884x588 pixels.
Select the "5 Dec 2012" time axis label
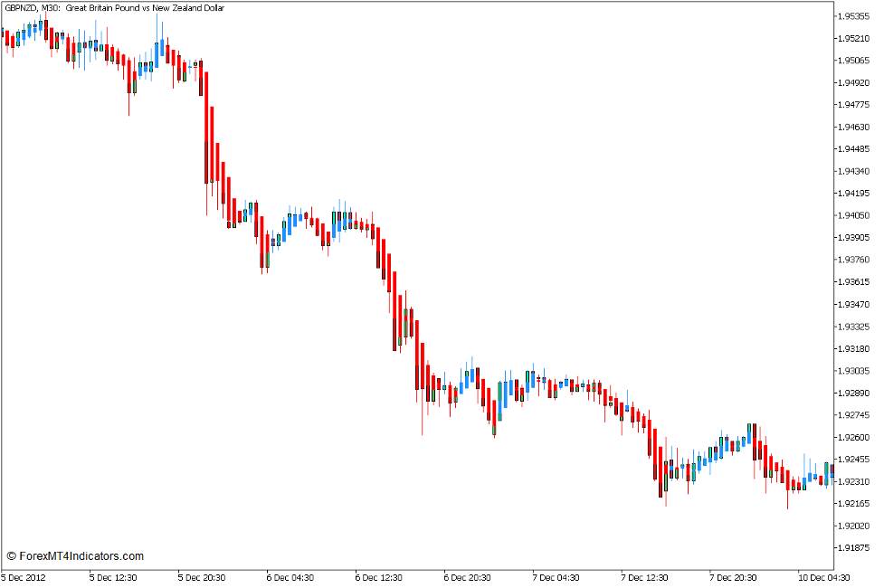(x=24, y=575)
